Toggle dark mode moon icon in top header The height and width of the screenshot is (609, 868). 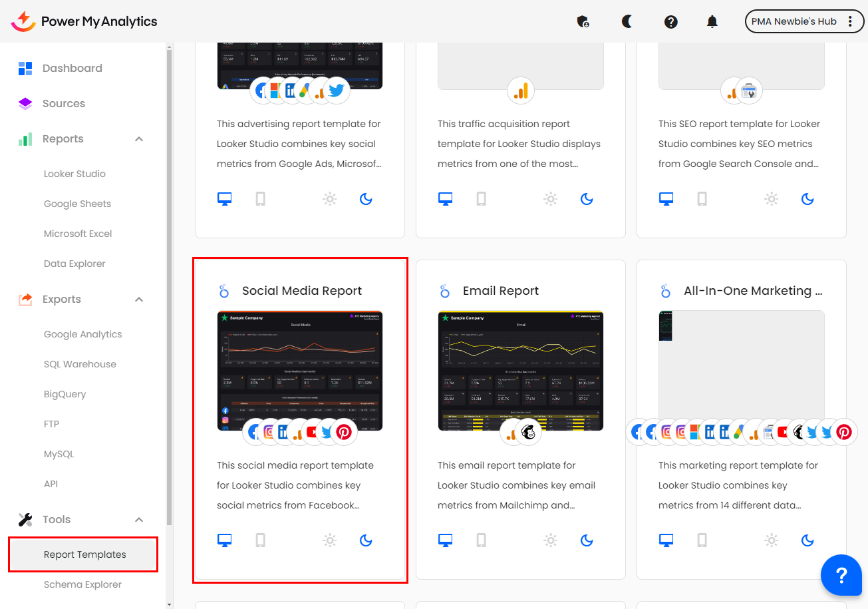pyautogui.click(x=627, y=21)
